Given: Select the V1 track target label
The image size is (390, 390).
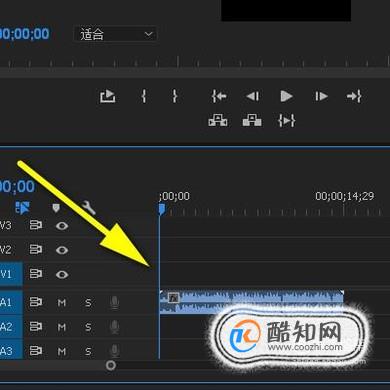Looking at the screenshot, I should pos(11,274).
